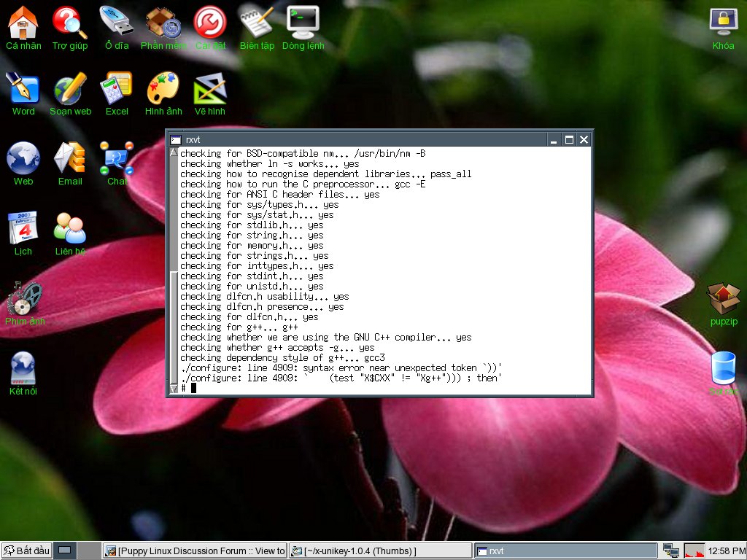Click 'checking for ANSI C header files... yes' line

pos(279,194)
